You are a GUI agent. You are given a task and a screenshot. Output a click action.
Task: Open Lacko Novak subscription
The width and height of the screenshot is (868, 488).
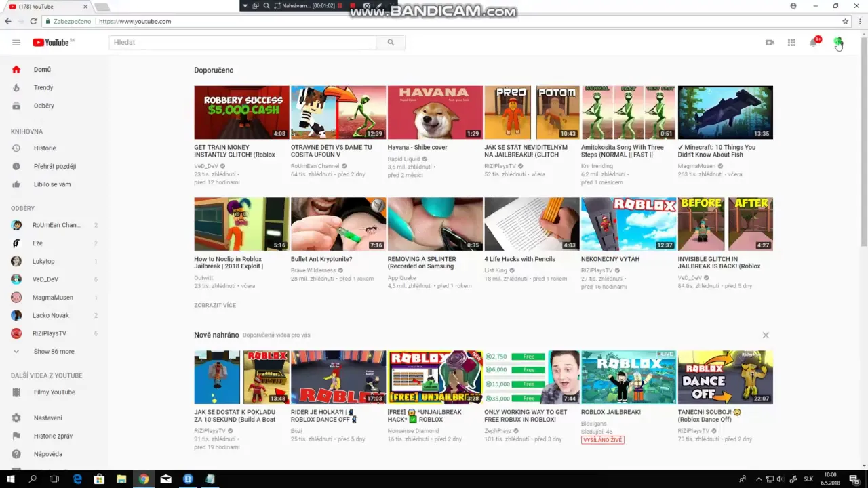(54, 315)
